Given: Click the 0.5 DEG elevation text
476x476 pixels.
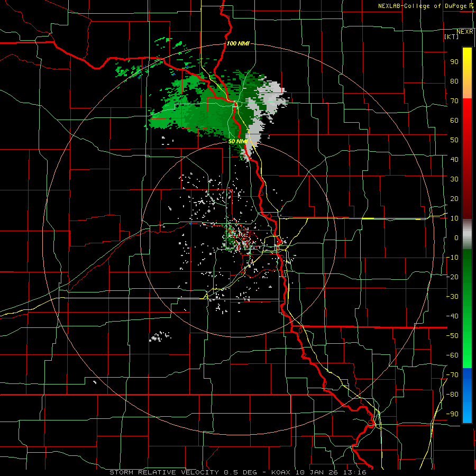Looking at the screenshot, I should 240,472.
